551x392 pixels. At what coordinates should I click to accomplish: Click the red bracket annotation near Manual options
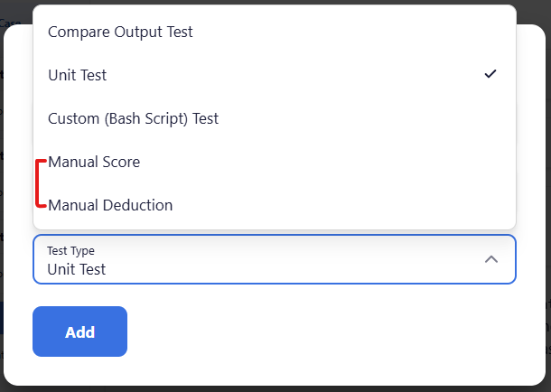(42, 183)
